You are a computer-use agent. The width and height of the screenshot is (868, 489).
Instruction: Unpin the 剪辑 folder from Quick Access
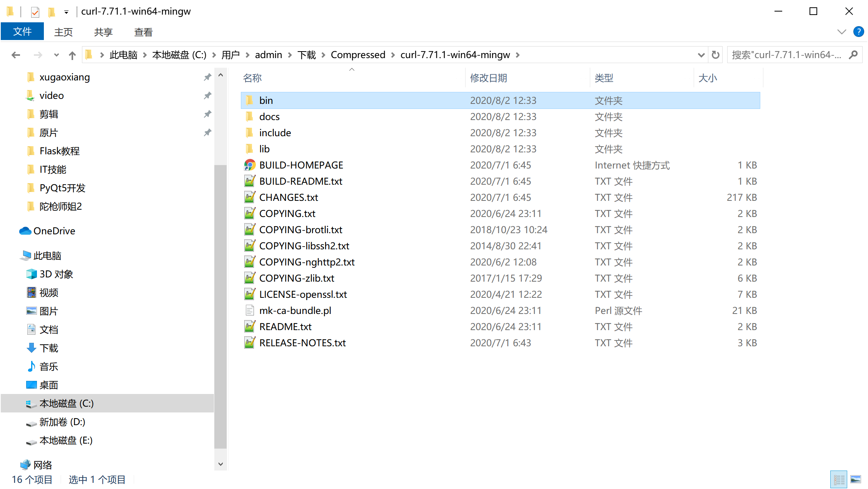pos(207,114)
